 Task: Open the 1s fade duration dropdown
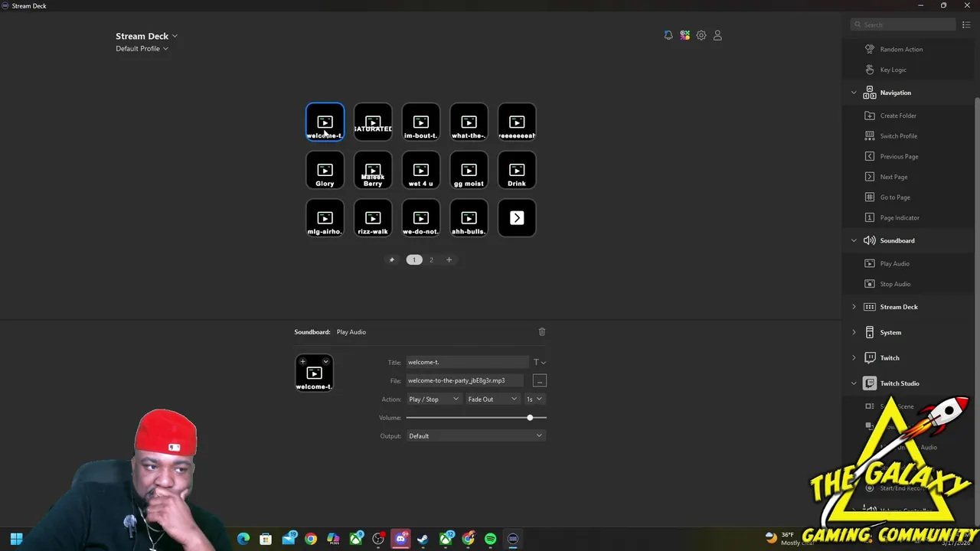(x=534, y=399)
